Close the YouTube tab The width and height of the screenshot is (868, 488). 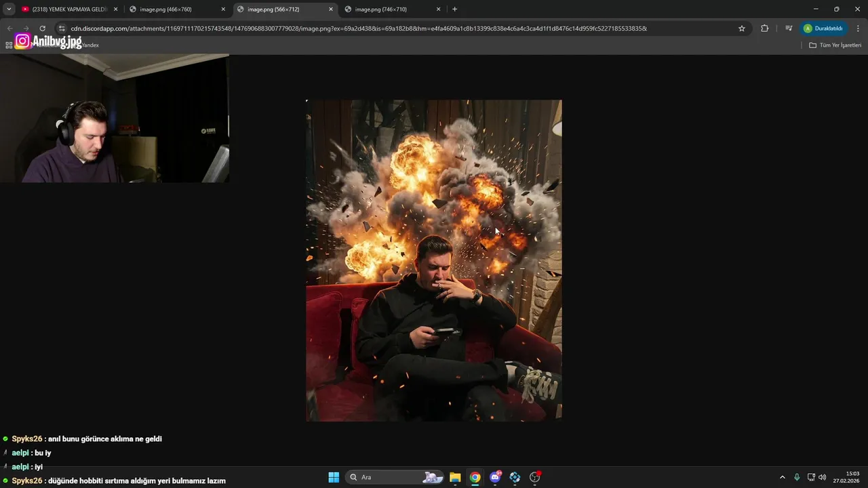click(116, 9)
